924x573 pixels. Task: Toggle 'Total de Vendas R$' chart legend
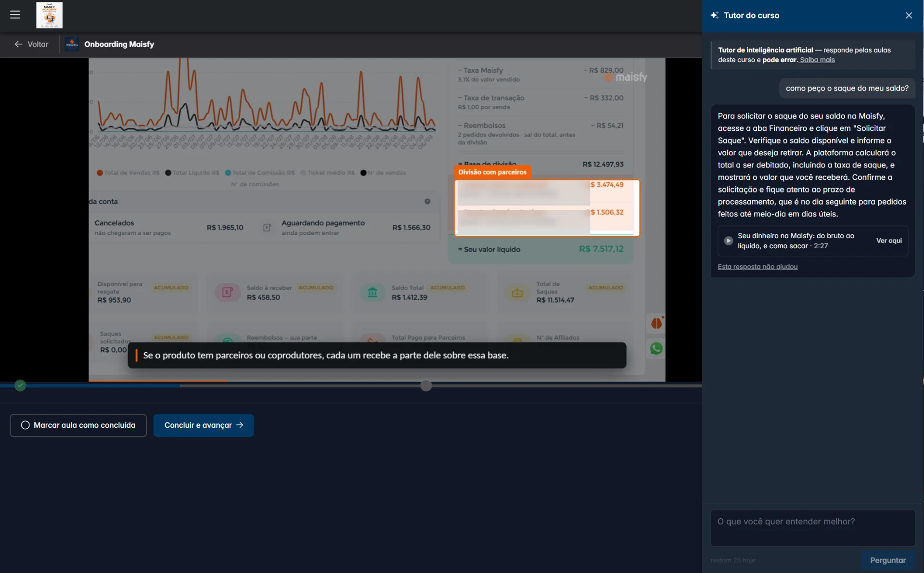(128, 173)
